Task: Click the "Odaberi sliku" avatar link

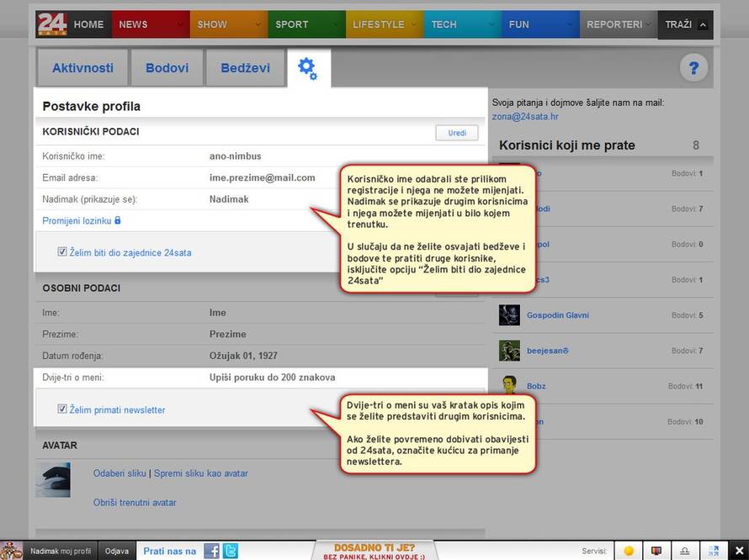Action: (120, 473)
